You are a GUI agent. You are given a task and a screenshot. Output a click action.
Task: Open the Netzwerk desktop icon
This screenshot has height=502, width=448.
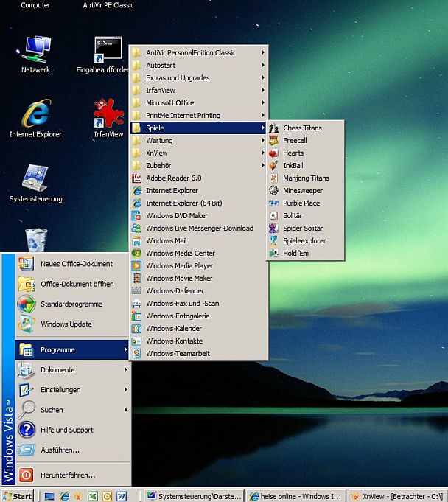(36, 55)
